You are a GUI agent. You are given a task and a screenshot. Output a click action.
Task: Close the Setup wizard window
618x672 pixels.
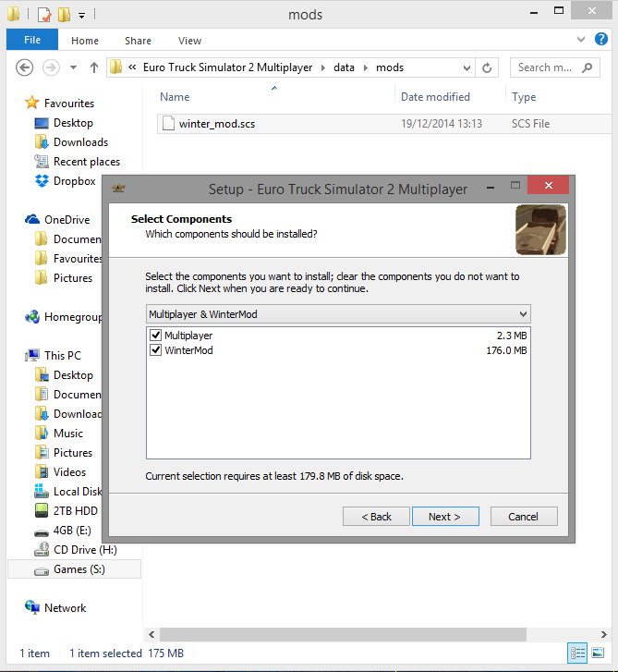[548, 185]
